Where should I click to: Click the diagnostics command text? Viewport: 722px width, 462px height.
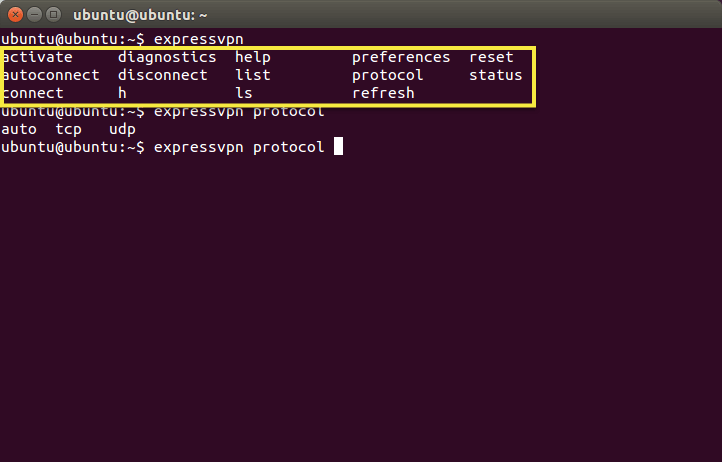tap(167, 58)
